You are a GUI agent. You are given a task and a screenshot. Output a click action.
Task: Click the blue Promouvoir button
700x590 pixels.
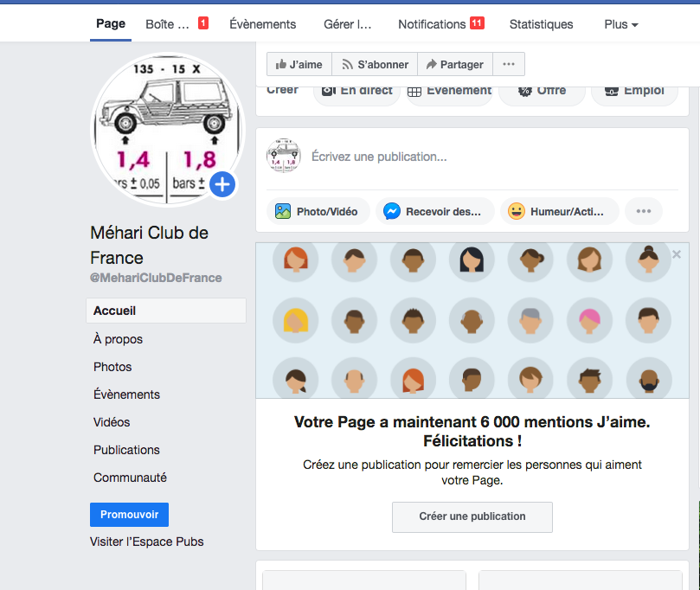pos(130,515)
